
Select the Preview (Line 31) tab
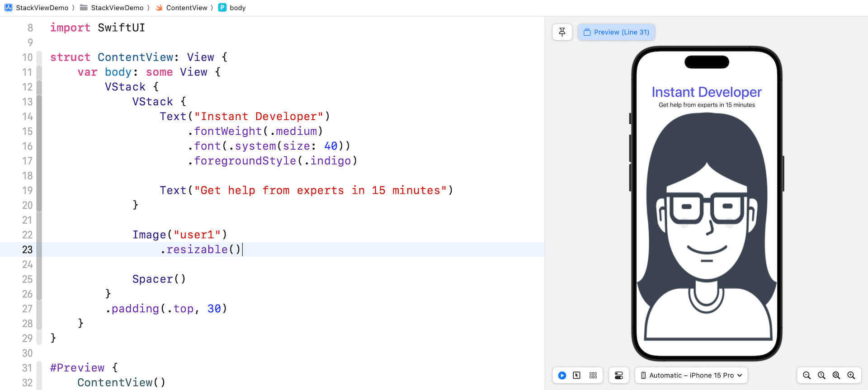(x=616, y=32)
